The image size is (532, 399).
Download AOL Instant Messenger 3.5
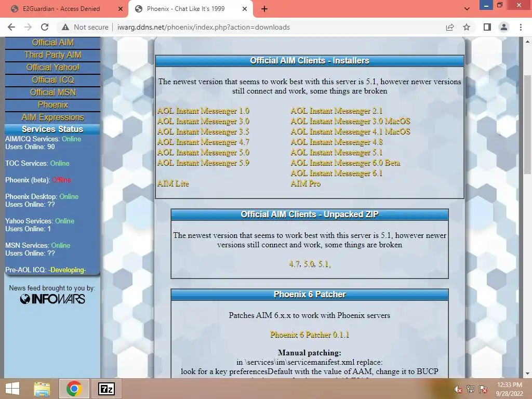[203, 131]
